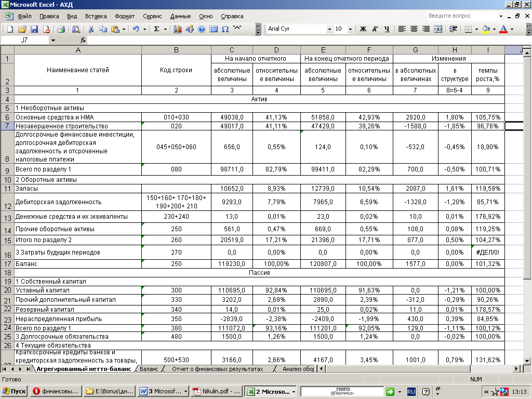Viewport: 532px width, 399px height.
Task: Open Nikulin.pdf taskbar window
Action: [x=217, y=391]
